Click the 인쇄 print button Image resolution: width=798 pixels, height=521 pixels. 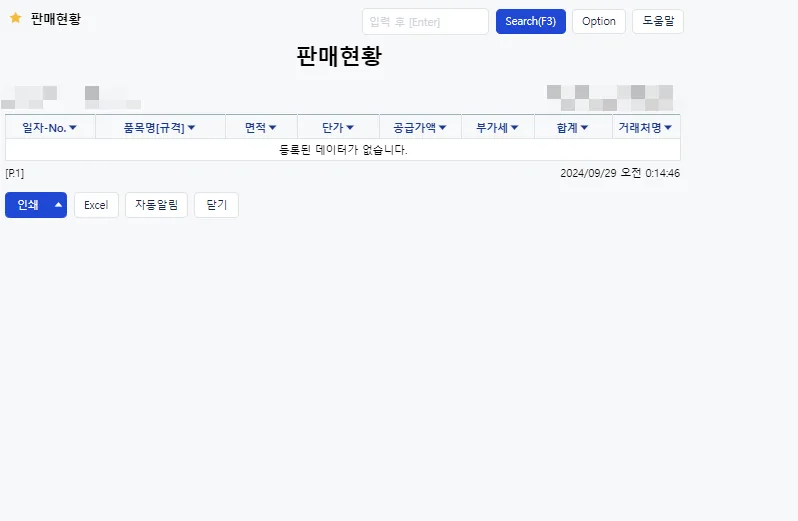coord(28,205)
